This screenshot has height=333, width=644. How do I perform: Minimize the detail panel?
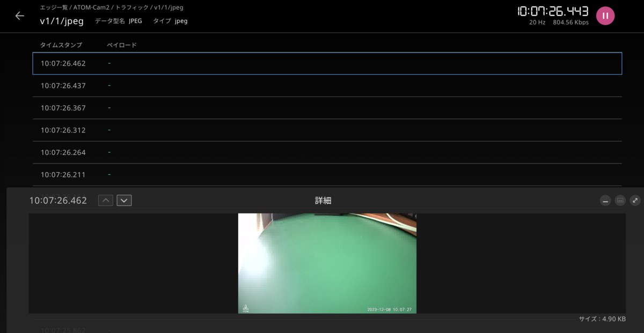(605, 201)
